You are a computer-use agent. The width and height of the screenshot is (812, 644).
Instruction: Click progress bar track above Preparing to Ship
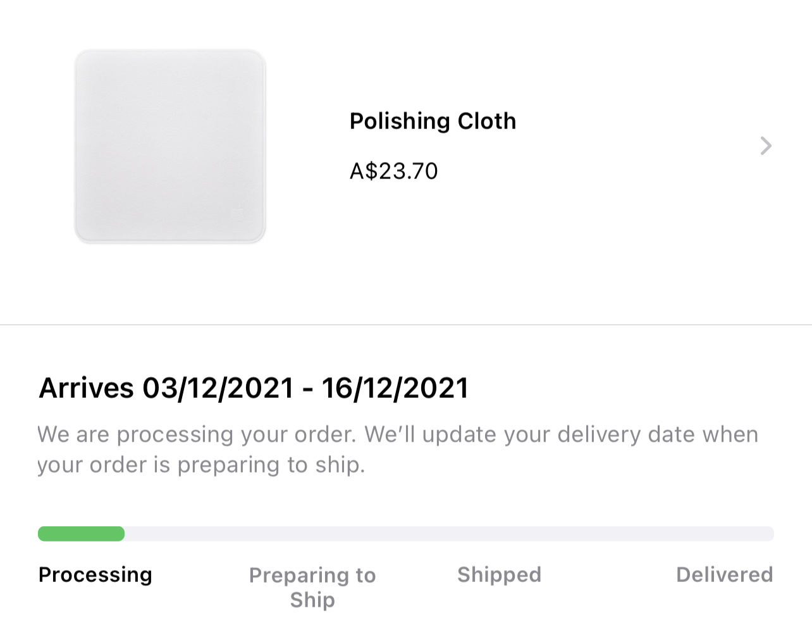(312, 534)
